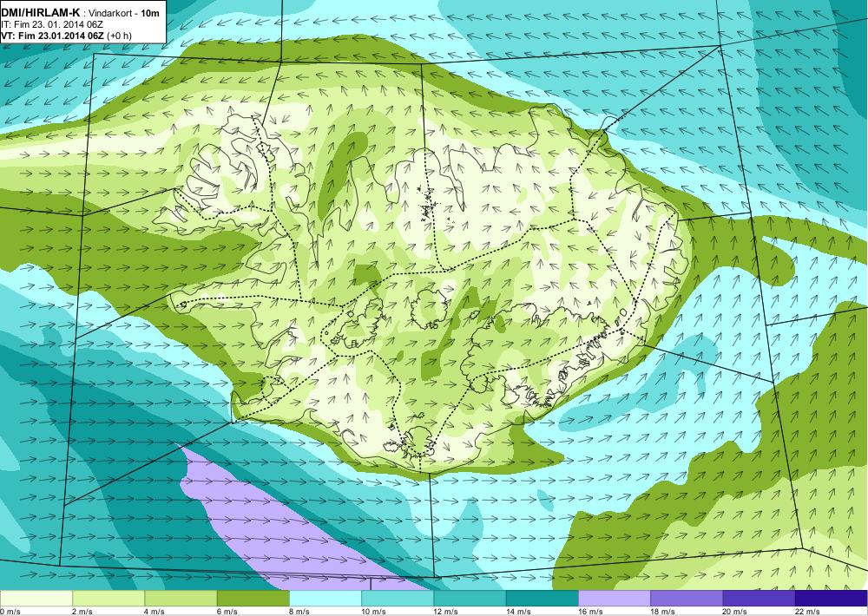Click the dark teal 14 m/s legend swatch
The width and height of the screenshot is (868, 616).
[x=542, y=599]
